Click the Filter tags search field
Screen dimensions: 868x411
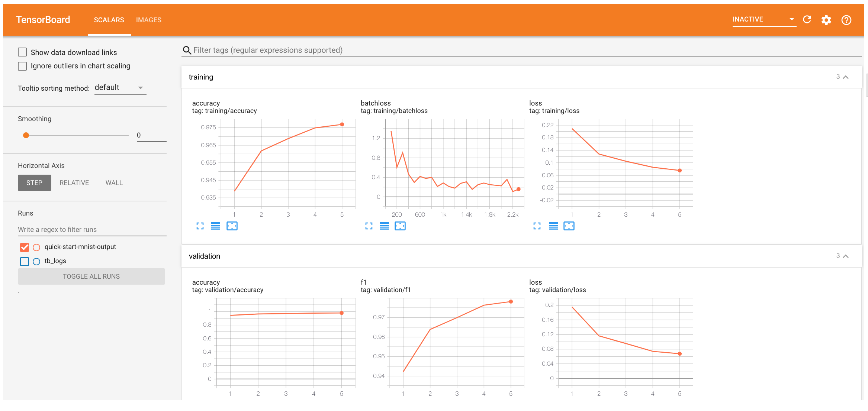(x=268, y=50)
